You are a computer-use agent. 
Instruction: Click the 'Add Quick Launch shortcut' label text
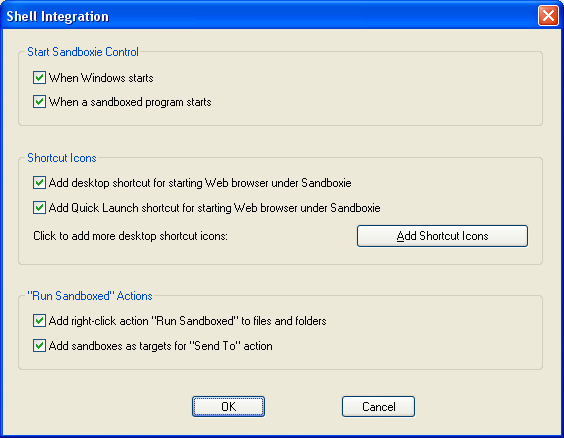215,208
